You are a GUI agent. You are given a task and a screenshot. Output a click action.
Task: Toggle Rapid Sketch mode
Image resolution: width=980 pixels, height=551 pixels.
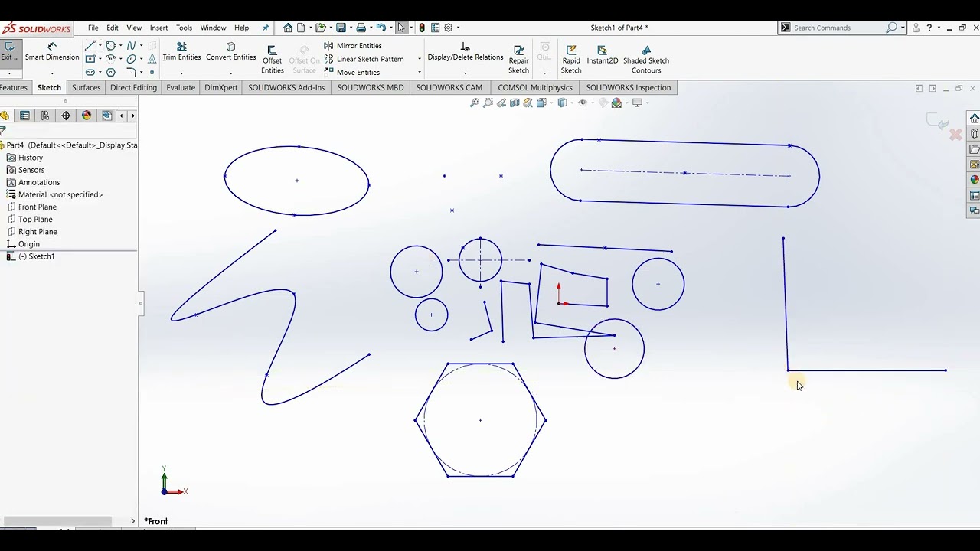571,60
